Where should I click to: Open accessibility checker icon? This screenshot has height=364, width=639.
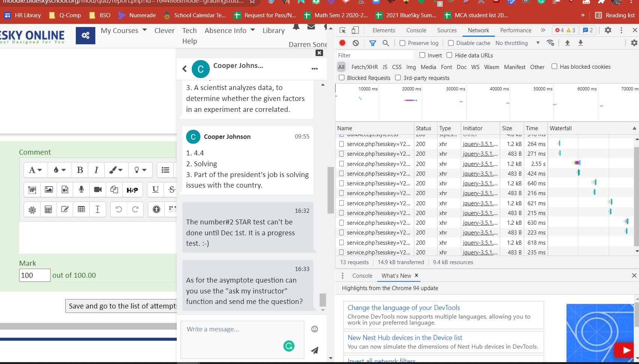tap(156, 209)
